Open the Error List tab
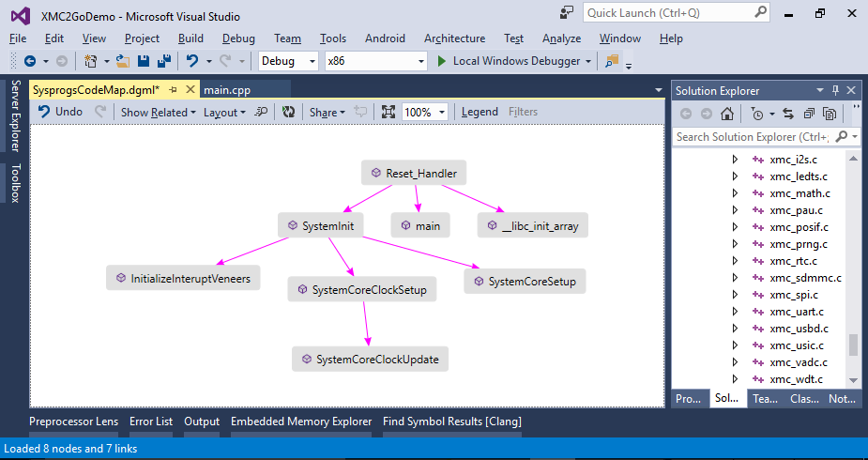The height and width of the screenshot is (460, 868). 150,422
